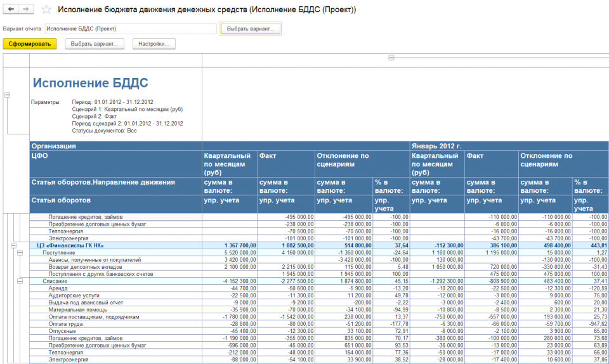This screenshot has width=609, height=364.
Task: Click the Исполнение БДДС report title
Action: tap(90, 83)
